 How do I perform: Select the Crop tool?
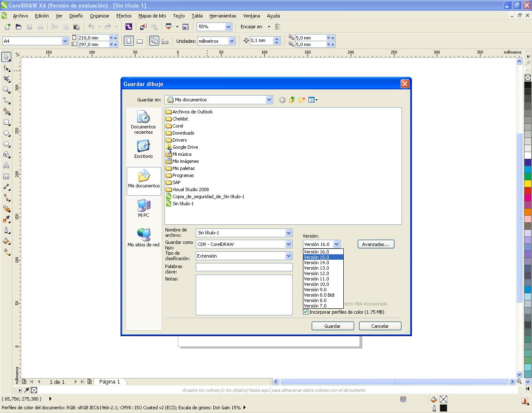click(x=6, y=79)
